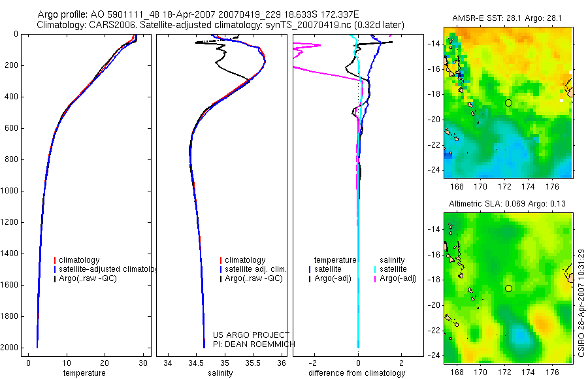Click the '30' tick on the temperature axis
The width and height of the screenshot is (588, 379).
click(x=143, y=363)
